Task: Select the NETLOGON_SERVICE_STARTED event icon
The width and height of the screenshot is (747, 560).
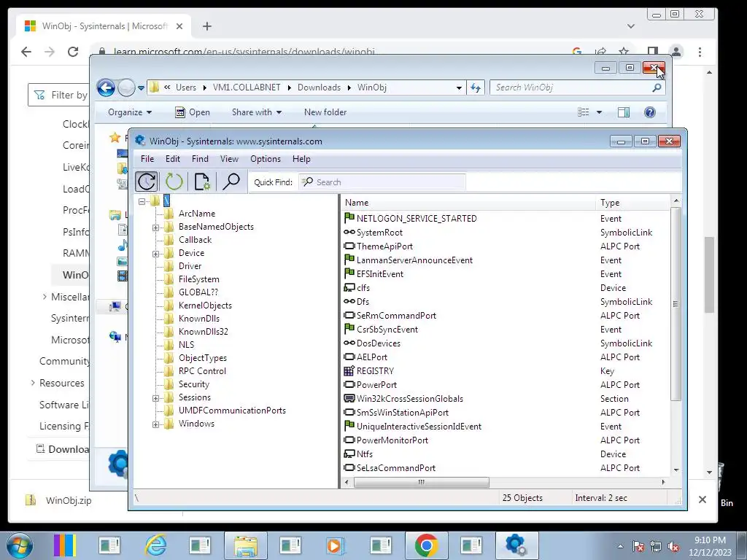Action: pyautogui.click(x=349, y=218)
